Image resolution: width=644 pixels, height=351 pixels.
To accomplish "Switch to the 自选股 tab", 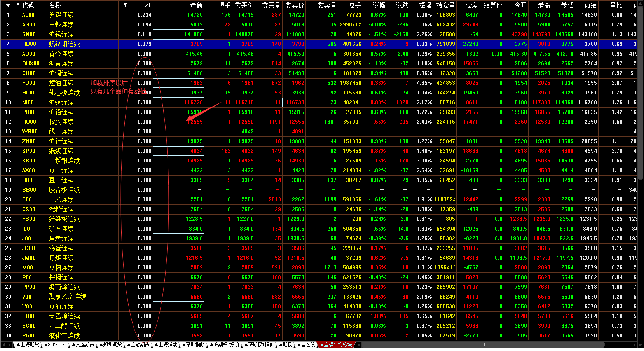I will pos(306,344).
